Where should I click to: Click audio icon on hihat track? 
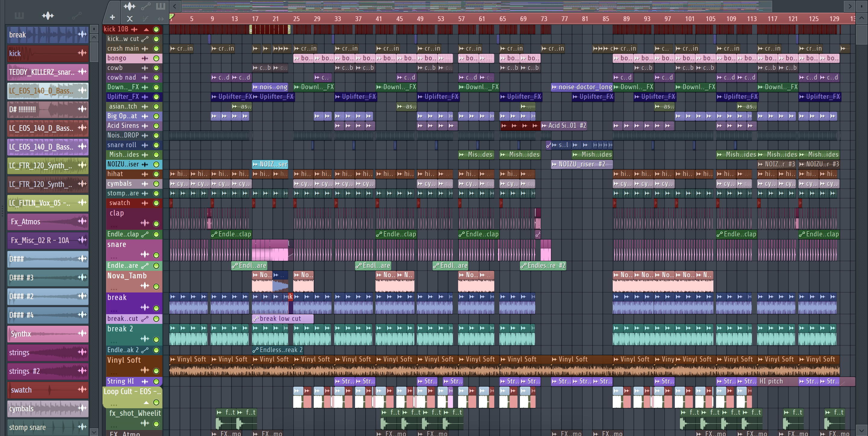[x=145, y=174]
